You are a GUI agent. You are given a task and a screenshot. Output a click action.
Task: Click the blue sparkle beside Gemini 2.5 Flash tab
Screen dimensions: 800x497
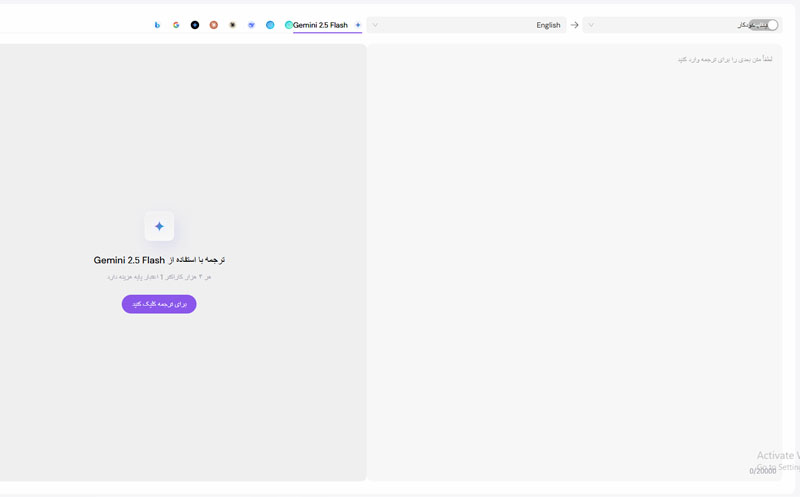358,25
